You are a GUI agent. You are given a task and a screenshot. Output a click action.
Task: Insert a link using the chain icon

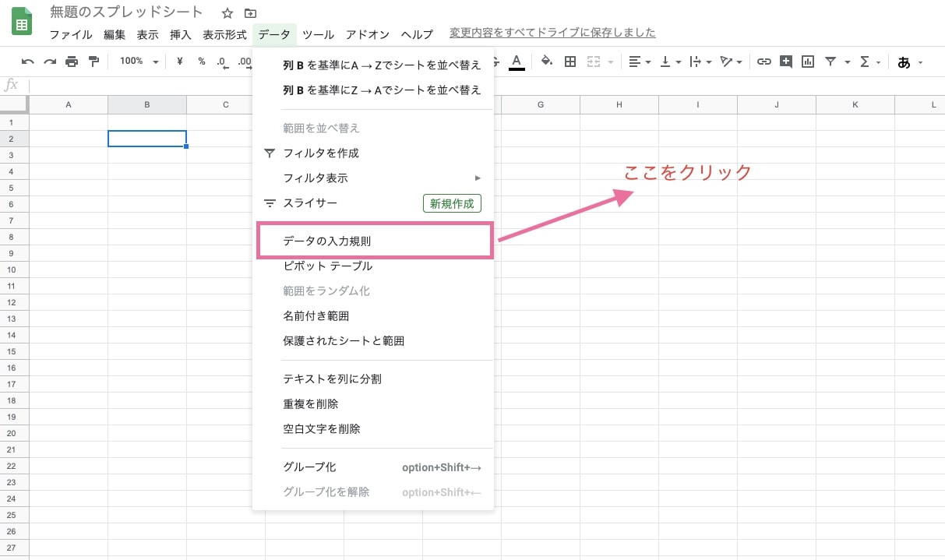764,62
